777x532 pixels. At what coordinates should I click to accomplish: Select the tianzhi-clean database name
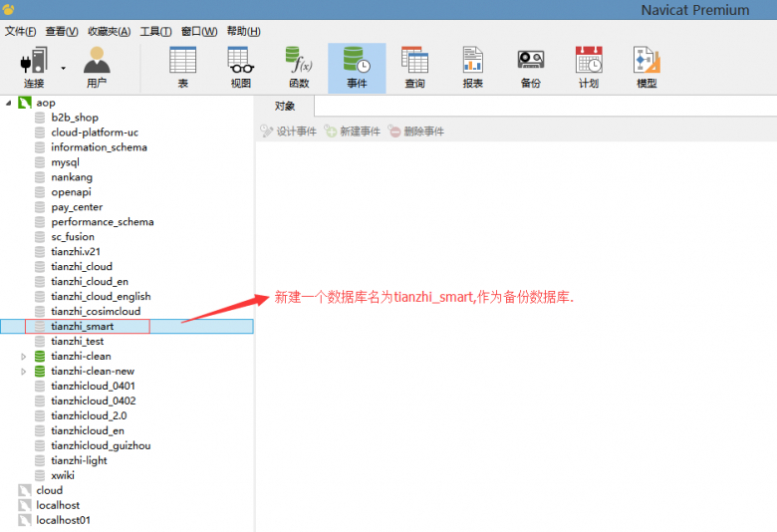tap(82, 356)
